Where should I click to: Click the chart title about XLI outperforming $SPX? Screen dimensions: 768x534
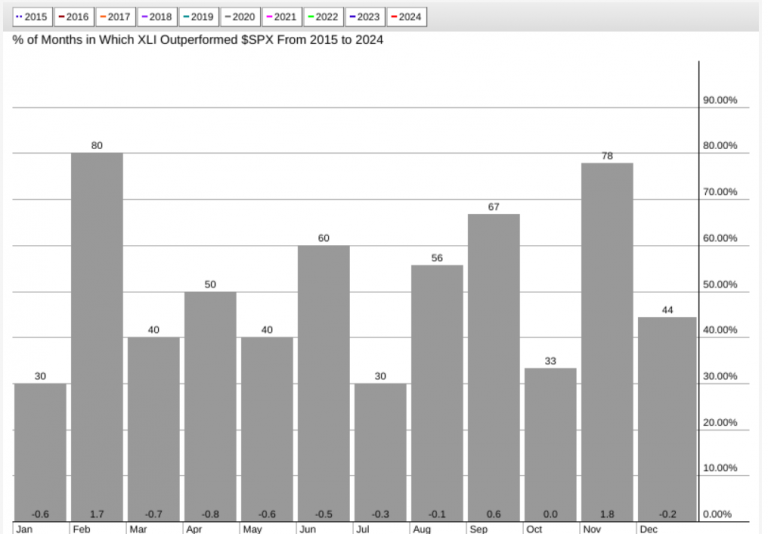[x=198, y=40]
